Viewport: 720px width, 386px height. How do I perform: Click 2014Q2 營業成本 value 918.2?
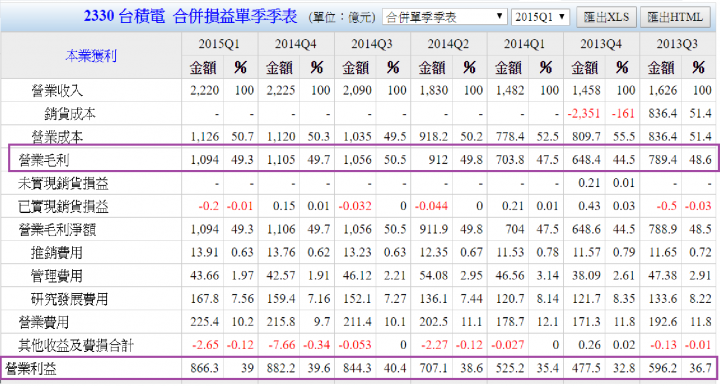click(433, 137)
